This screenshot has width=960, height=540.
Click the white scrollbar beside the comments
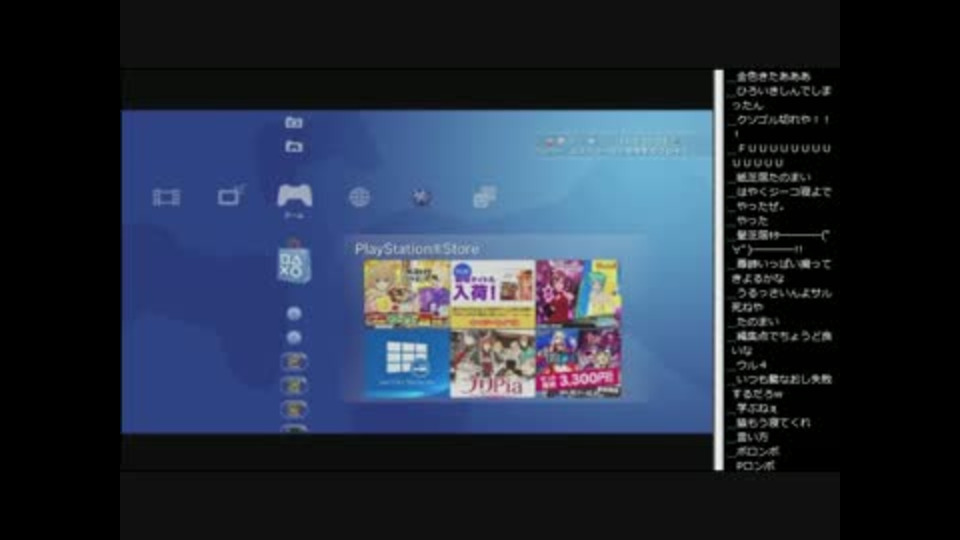coord(719,269)
